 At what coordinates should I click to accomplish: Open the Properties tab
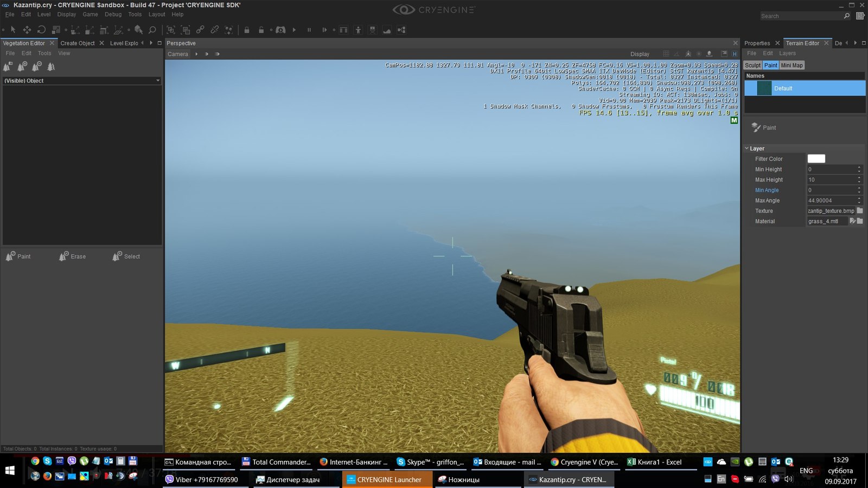(x=757, y=43)
